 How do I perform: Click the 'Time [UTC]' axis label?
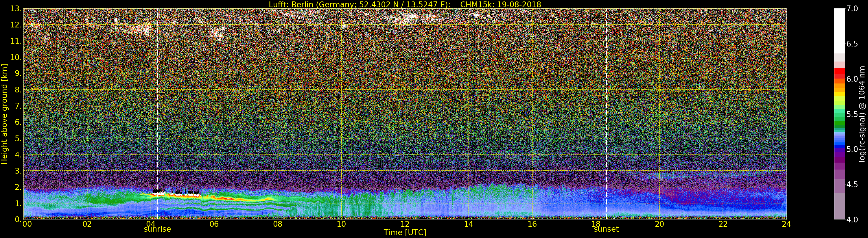[405, 233]
